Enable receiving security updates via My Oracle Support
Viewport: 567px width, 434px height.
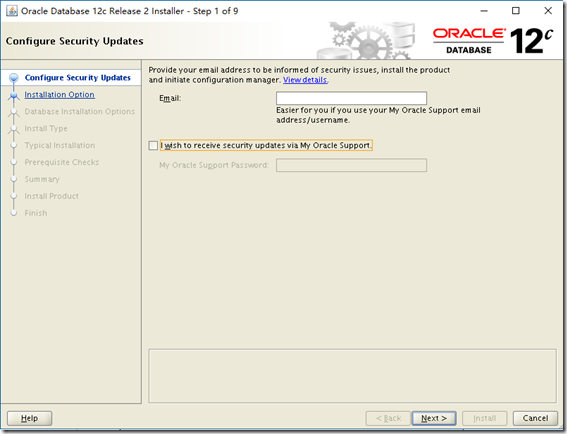(x=153, y=145)
